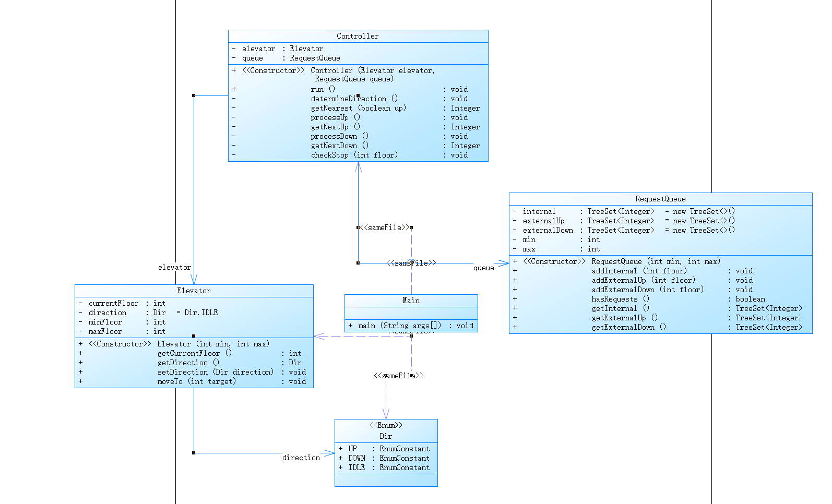Click the Elevator class header

click(x=194, y=291)
